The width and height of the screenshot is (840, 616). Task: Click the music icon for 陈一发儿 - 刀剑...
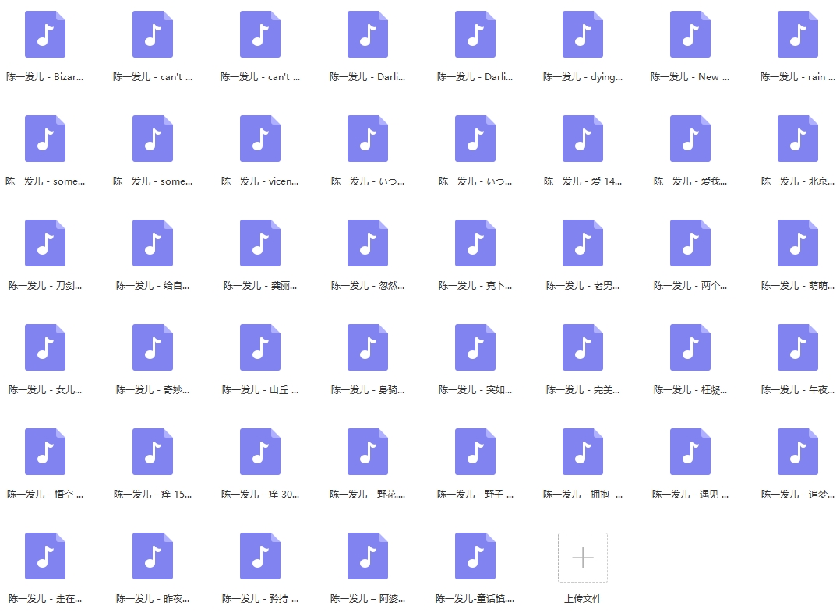45,244
